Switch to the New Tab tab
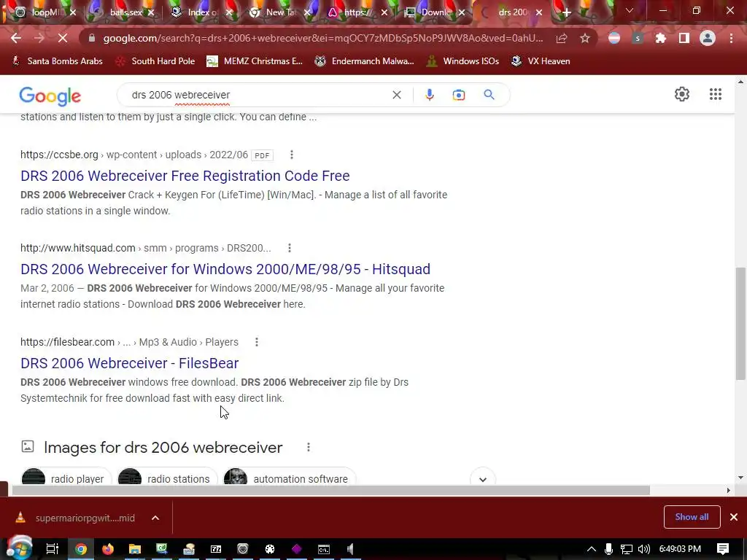This screenshot has width=747, height=560. (x=279, y=12)
